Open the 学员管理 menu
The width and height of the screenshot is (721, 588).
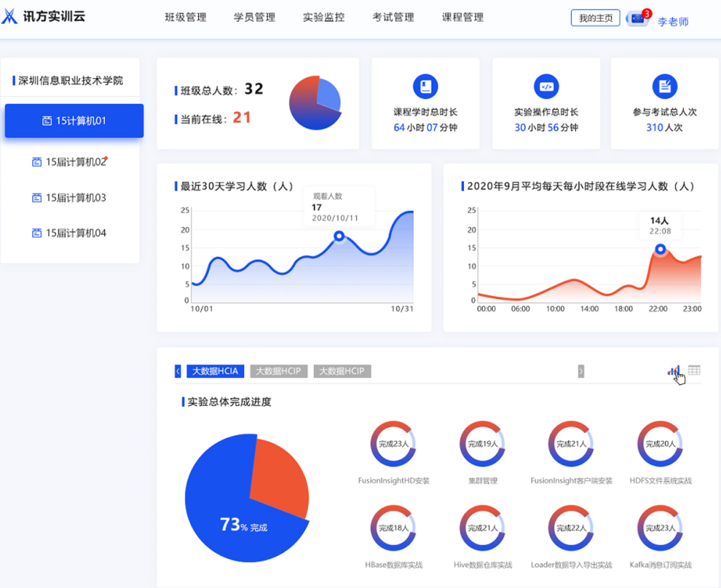click(x=254, y=17)
